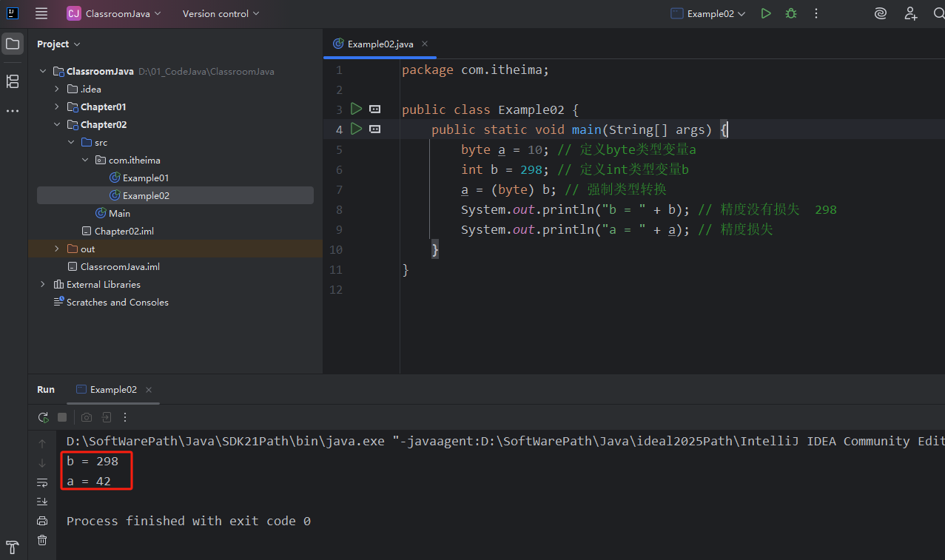Open more actions vertical dots in toolbar
Image resolution: width=945 pixels, height=560 pixels.
pos(816,13)
